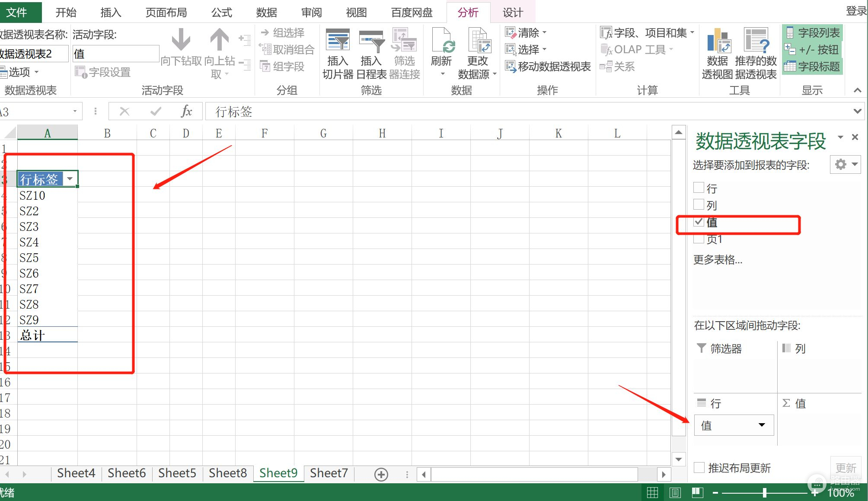Toggle the 字段列表 button
This screenshot has width=868, height=501.
pos(812,33)
